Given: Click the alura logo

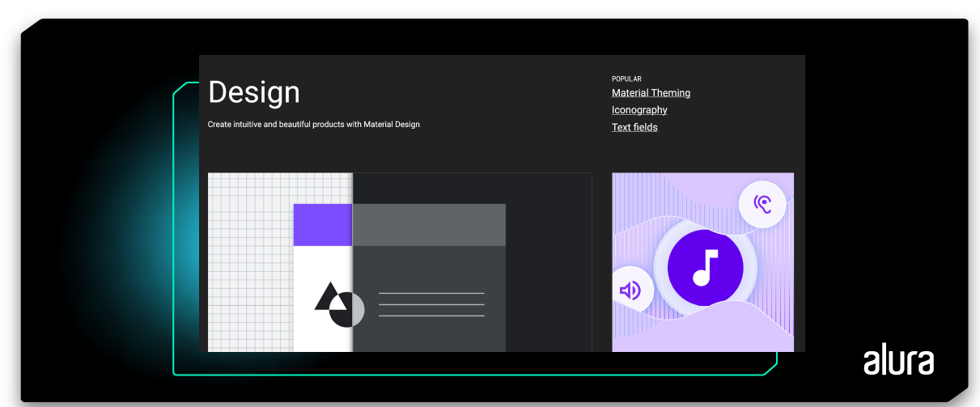Looking at the screenshot, I should pyautogui.click(x=898, y=360).
